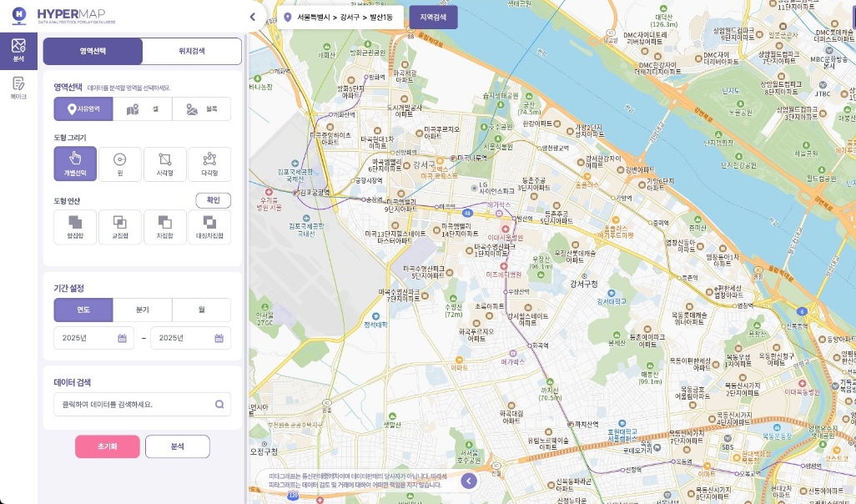Apply the 대칭차집합 symmetric difference operation
The image size is (856, 504).
coord(209,226)
